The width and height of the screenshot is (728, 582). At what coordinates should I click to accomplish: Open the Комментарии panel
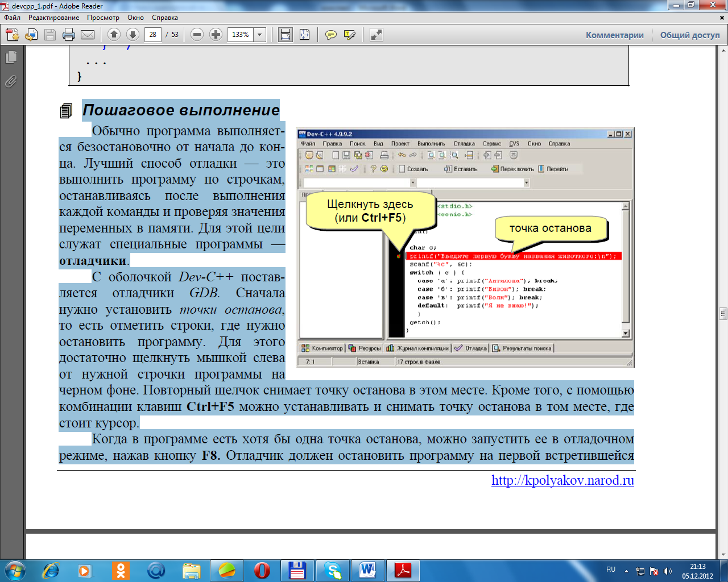pos(615,35)
